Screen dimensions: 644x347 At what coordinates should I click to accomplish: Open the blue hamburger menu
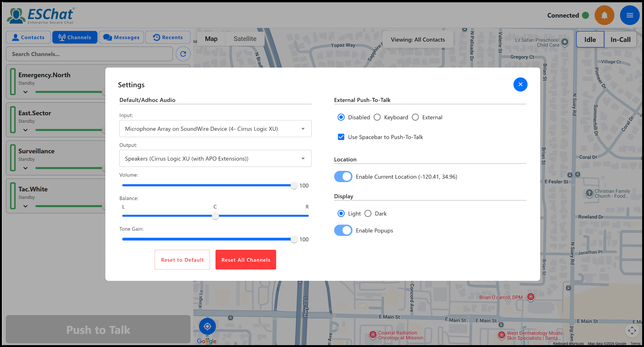click(x=629, y=15)
